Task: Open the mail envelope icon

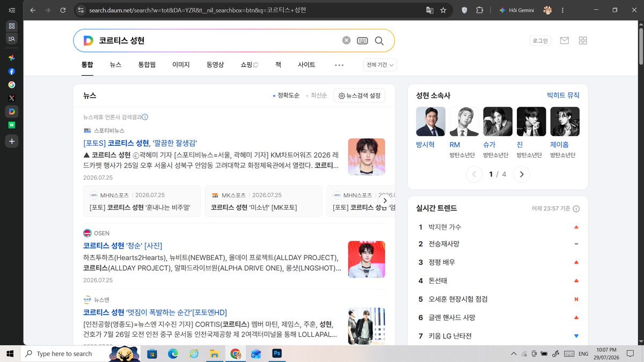Action: click(564, 41)
